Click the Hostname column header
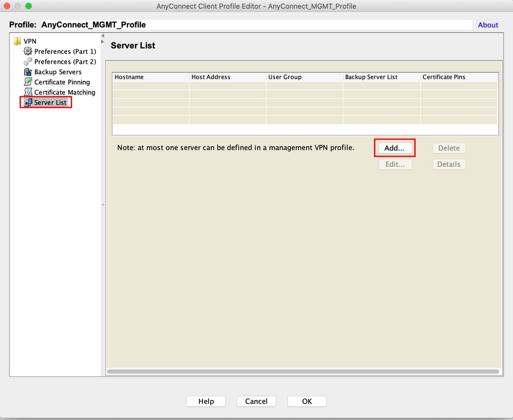This screenshot has width=513, height=420. coord(151,77)
